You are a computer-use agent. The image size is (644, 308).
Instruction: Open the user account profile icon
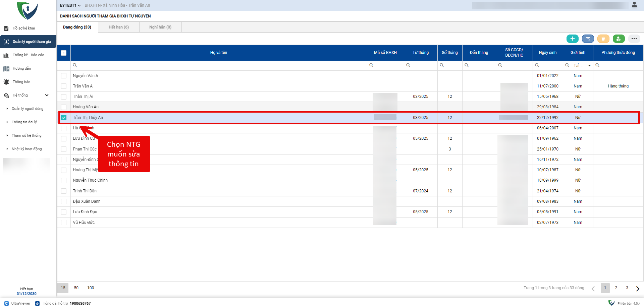(634, 5)
